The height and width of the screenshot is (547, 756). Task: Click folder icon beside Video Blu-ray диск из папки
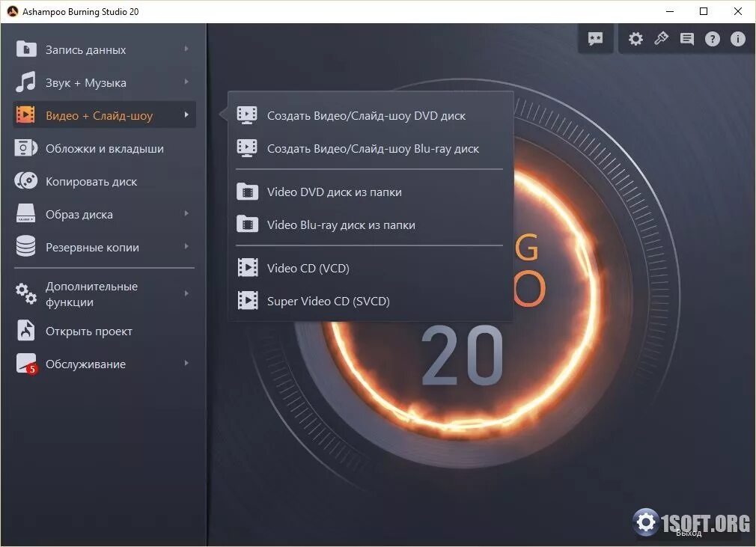click(247, 224)
